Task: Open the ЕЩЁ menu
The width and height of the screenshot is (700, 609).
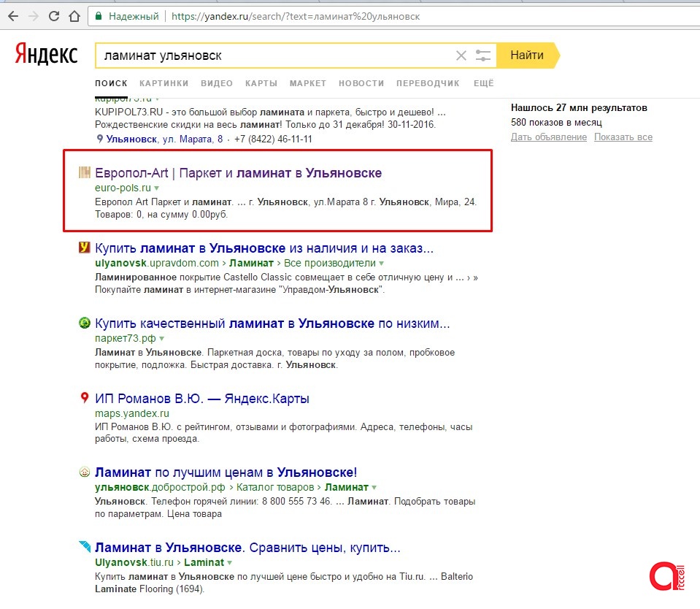Action: [483, 83]
